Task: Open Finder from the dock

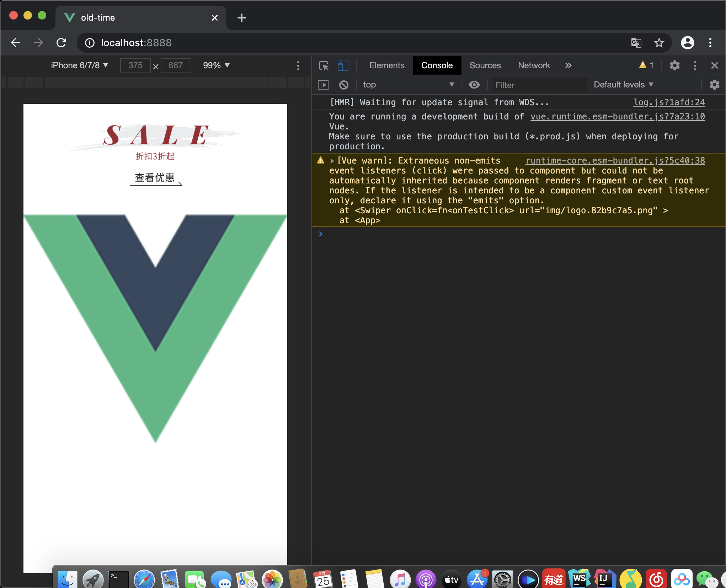Action: tap(68, 579)
